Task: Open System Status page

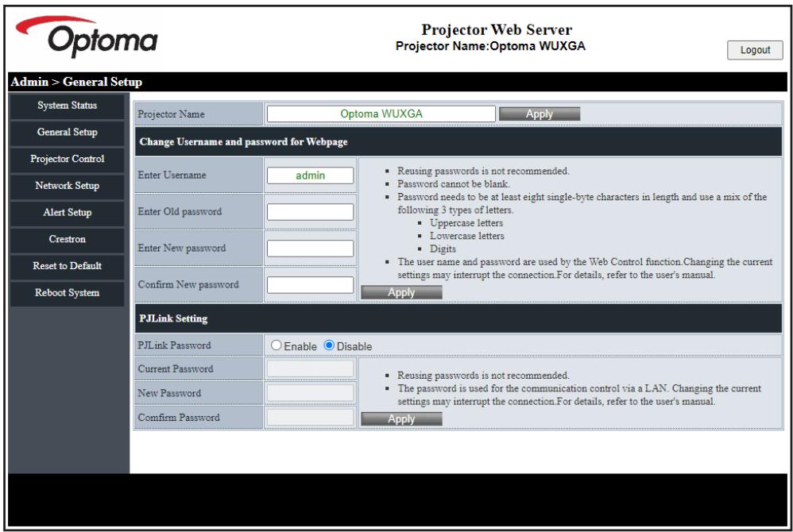Action: pyautogui.click(x=67, y=106)
